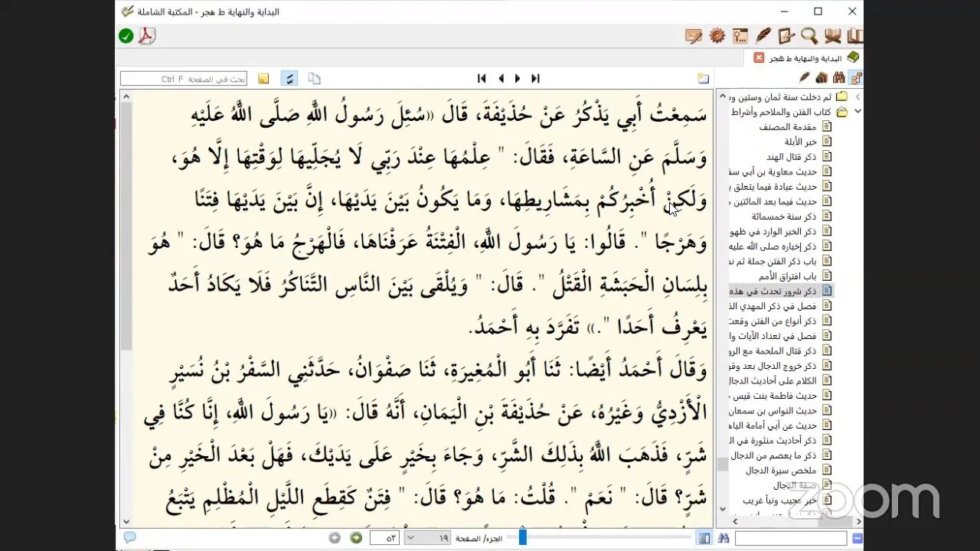Click the green forward navigation button
The height and width of the screenshot is (551, 980).
pos(356,538)
